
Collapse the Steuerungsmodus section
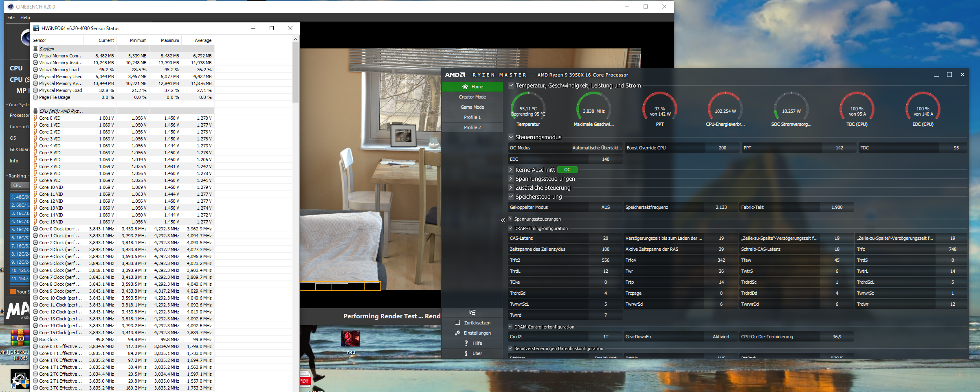511,137
